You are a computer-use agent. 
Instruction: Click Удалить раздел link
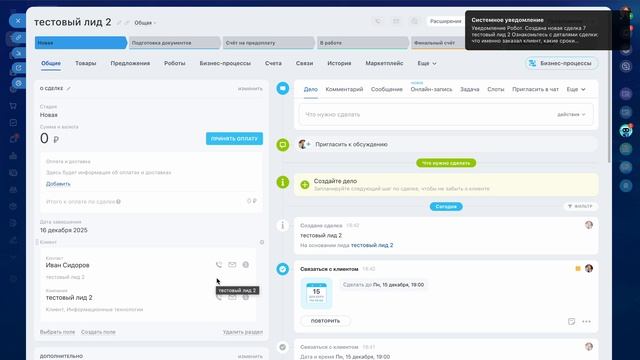tap(242, 332)
